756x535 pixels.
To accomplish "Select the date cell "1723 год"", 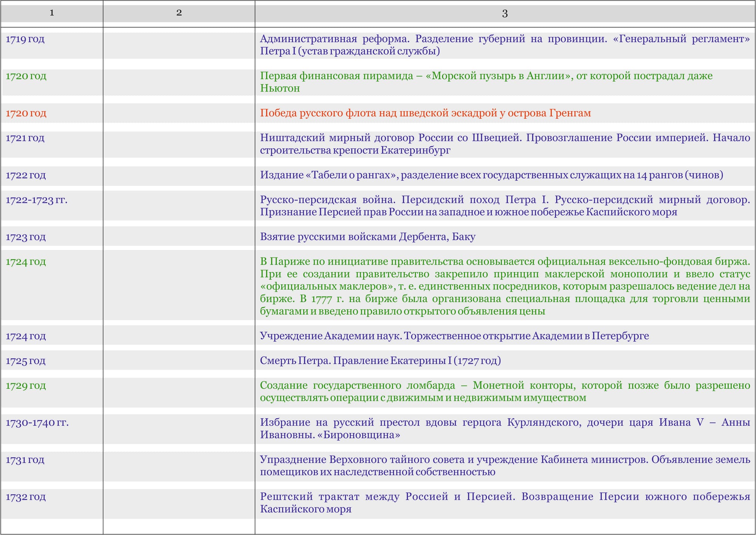I will pyautogui.click(x=26, y=237).
